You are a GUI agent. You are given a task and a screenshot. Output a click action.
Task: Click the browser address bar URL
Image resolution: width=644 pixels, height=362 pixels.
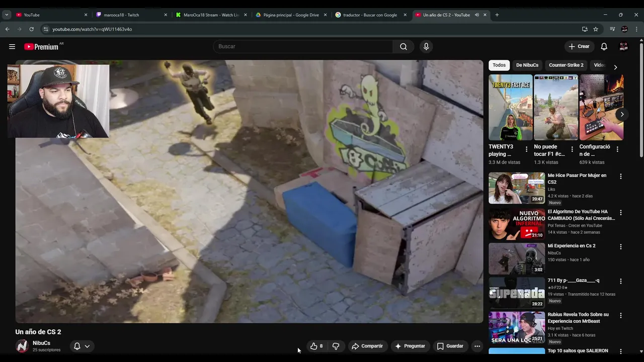(92, 29)
